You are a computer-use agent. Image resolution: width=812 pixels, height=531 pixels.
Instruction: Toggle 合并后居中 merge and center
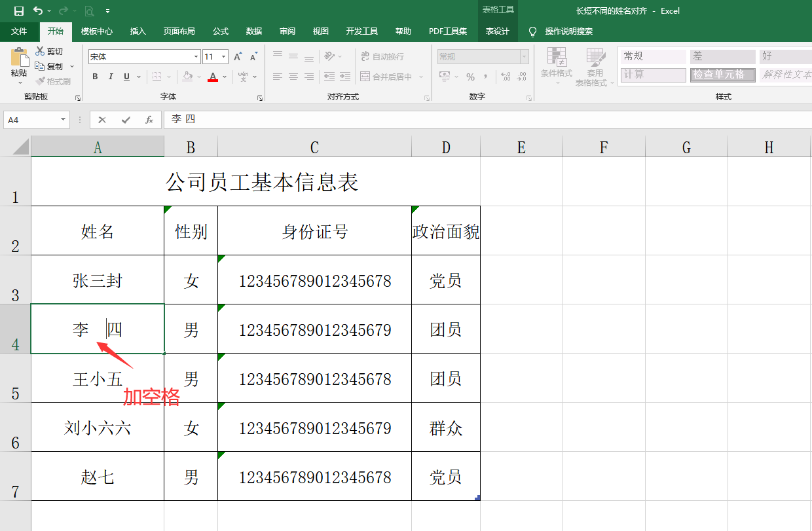click(x=386, y=77)
